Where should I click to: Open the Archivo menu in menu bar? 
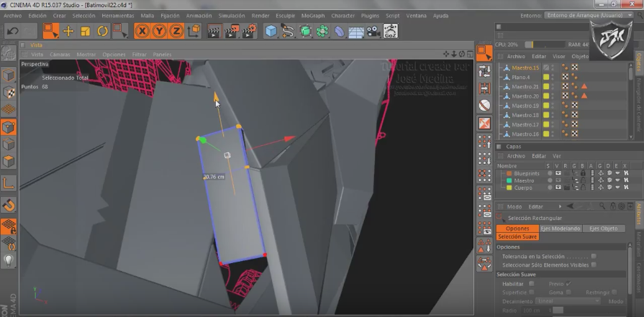click(x=13, y=16)
